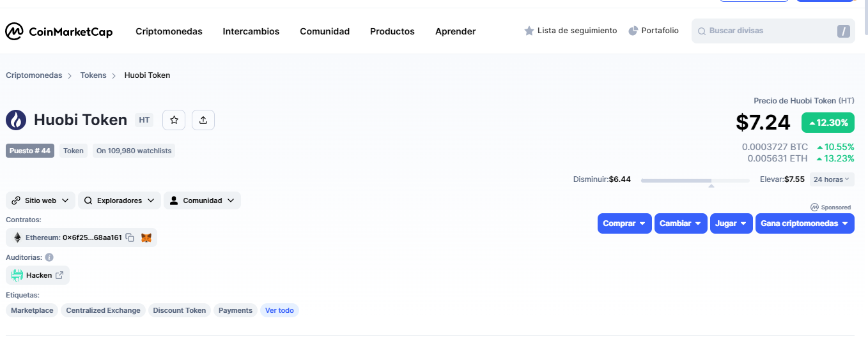Click the 12.30% price change badge
This screenshot has height=339, width=868.
(828, 123)
